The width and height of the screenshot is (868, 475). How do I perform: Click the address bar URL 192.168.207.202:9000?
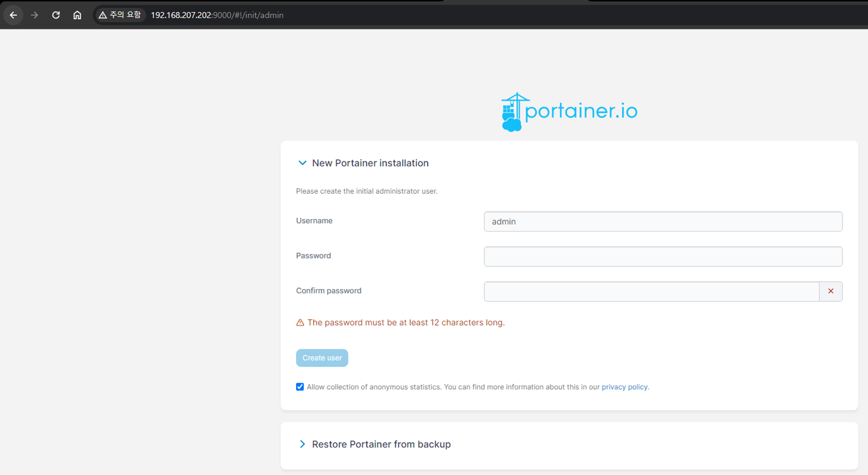[217, 15]
